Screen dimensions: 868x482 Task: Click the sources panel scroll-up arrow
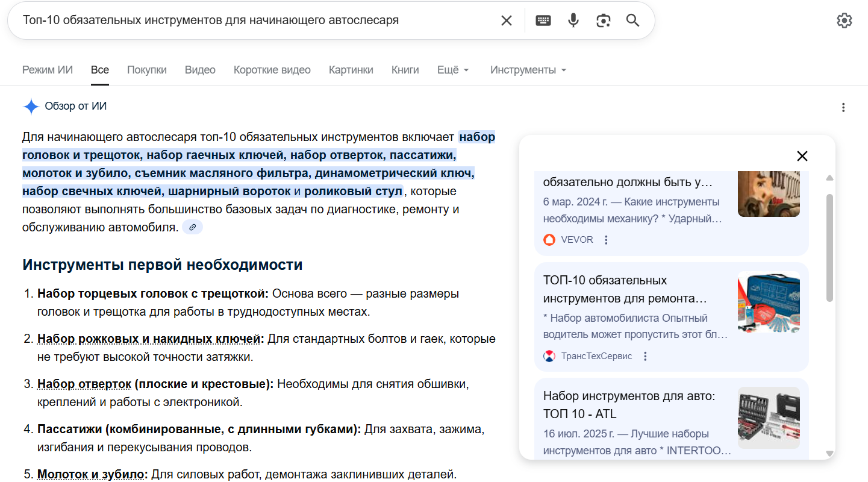[x=829, y=178]
